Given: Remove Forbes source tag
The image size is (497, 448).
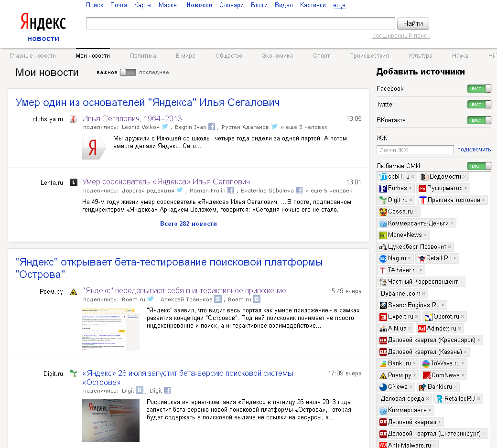Looking at the screenshot, I should pos(410,188).
